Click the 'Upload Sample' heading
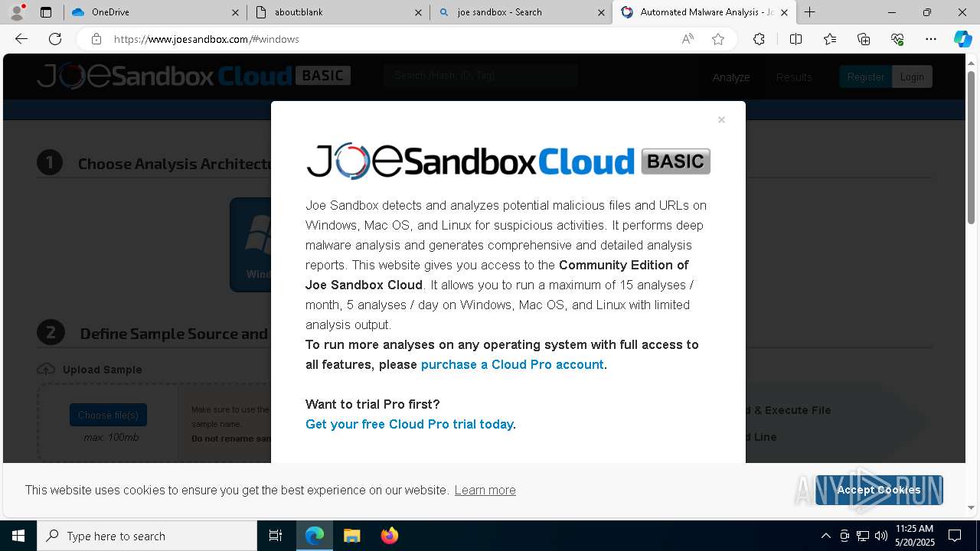The image size is (980, 551). (x=102, y=370)
